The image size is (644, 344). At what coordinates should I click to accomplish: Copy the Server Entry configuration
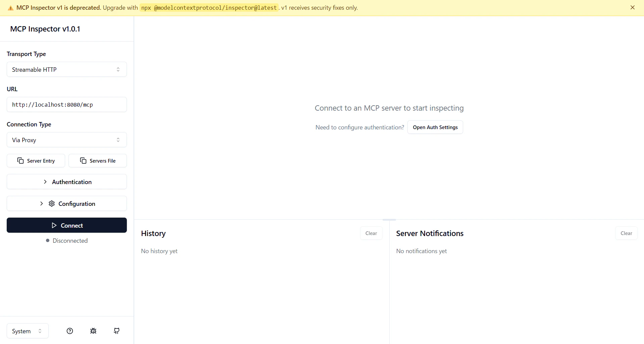click(36, 161)
